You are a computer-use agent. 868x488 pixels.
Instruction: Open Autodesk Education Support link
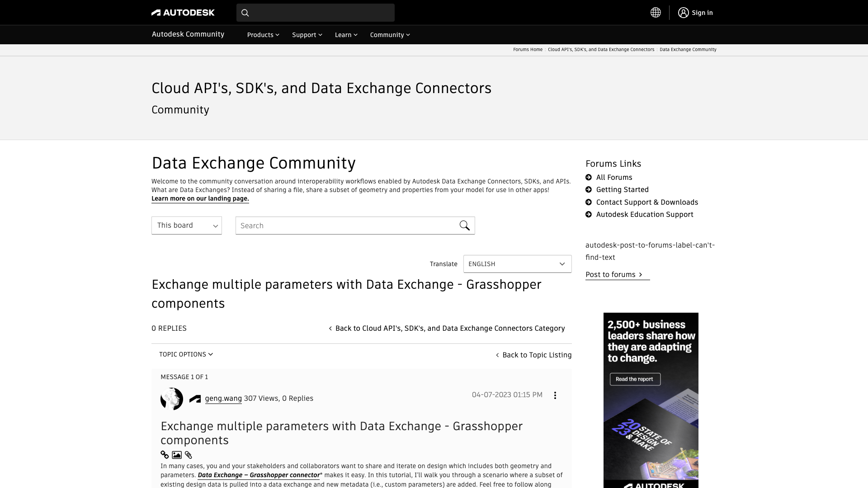644,215
